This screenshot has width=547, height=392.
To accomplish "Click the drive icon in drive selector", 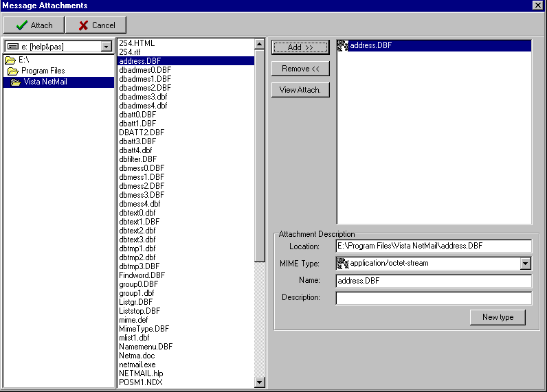I will [x=12, y=47].
